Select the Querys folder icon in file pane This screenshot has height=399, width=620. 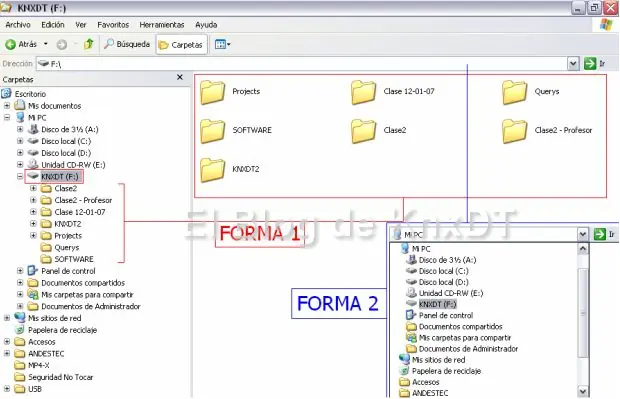tap(515, 92)
